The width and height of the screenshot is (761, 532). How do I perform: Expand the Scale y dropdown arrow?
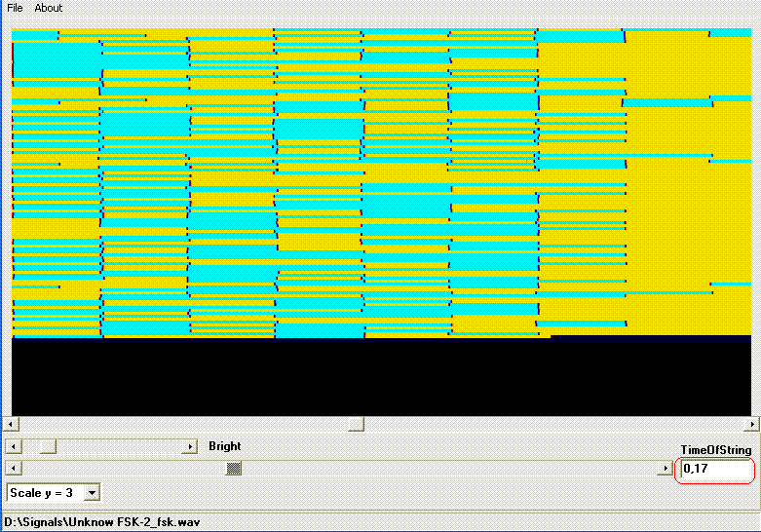(91, 493)
